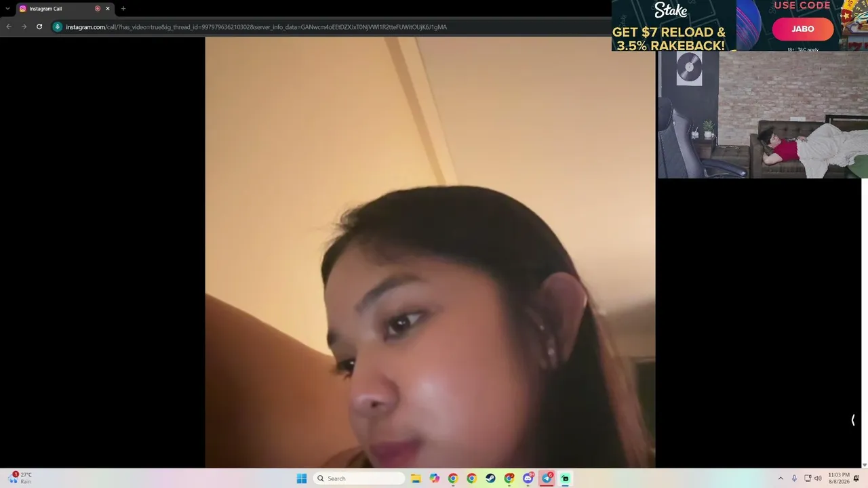Open the weather widget showing 27°C Rain
The image size is (868, 488).
(x=20, y=478)
